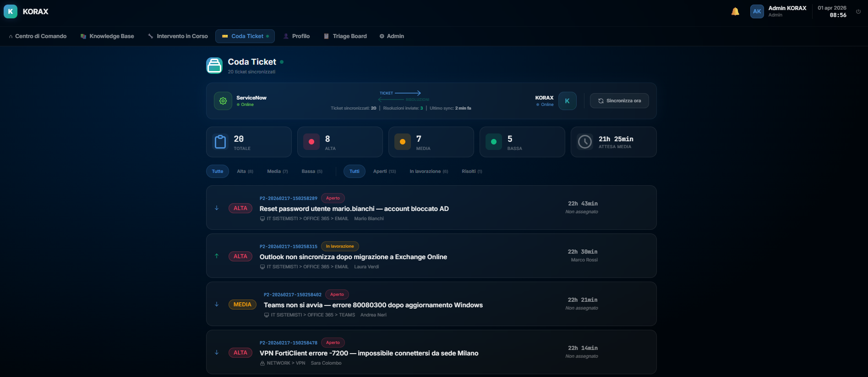The width and height of the screenshot is (868, 377).
Task: Click the orange dot icon in Media card
Action: 403,142
